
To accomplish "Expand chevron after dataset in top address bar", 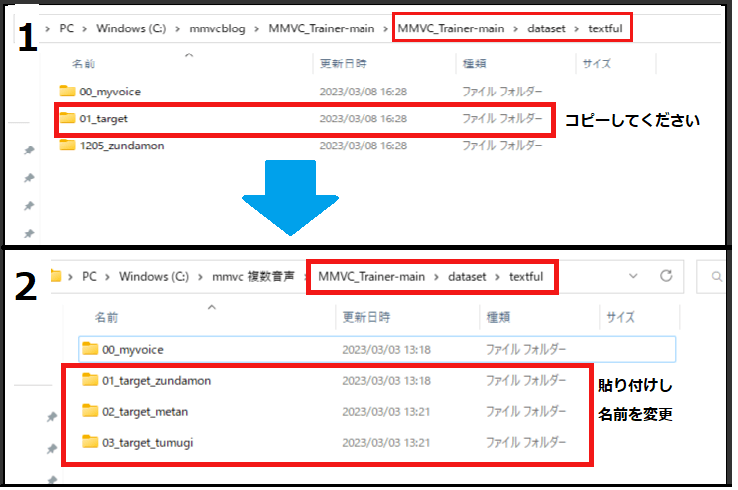I will (x=577, y=29).
